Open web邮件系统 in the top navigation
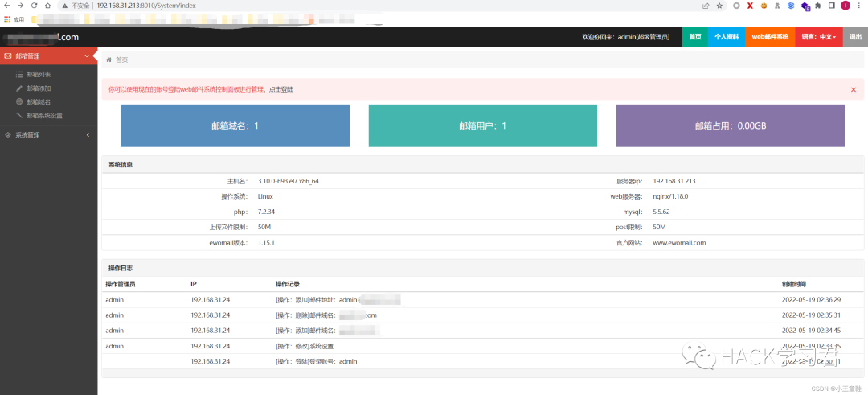The height and width of the screenshot is (395, 868). (x=770, y=37)
